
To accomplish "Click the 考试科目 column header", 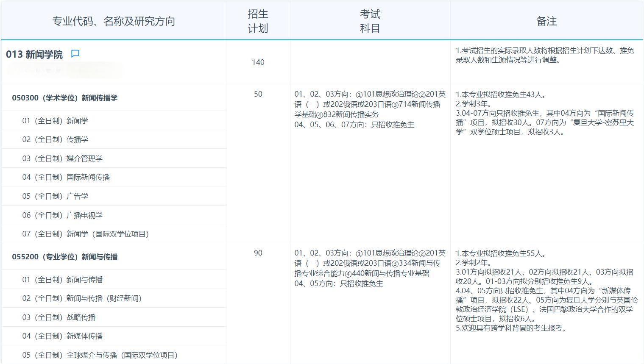I will click(370, 20).
